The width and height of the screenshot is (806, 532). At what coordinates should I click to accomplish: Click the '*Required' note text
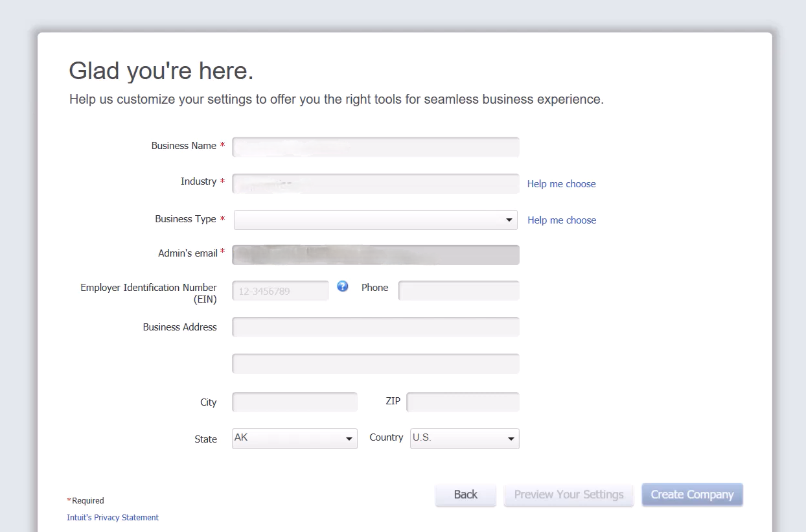click(x=86, y=501)
